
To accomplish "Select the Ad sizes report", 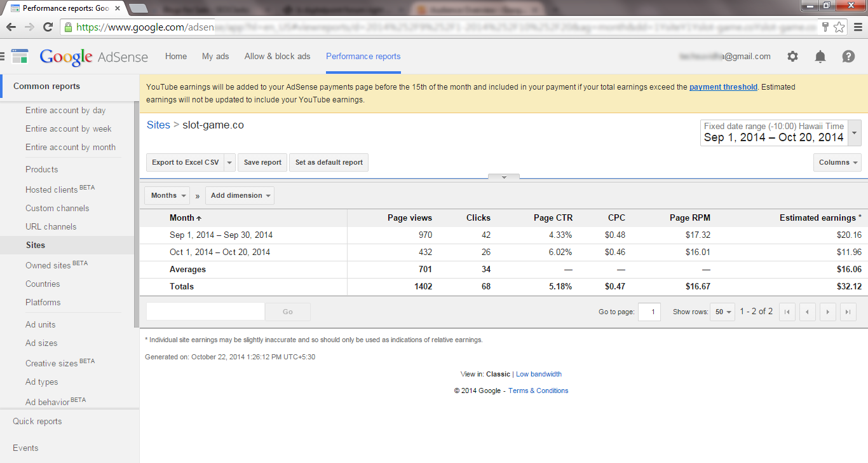I will (41, 343).
